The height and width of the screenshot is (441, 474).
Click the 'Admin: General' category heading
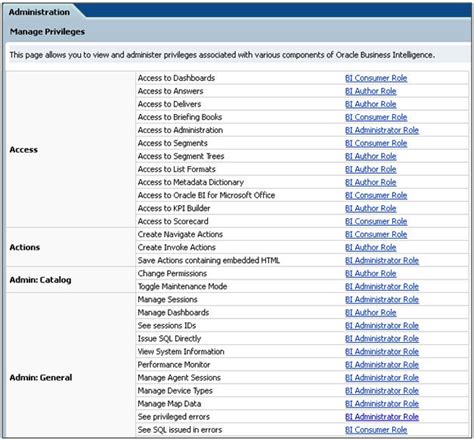tap(41, 377)
